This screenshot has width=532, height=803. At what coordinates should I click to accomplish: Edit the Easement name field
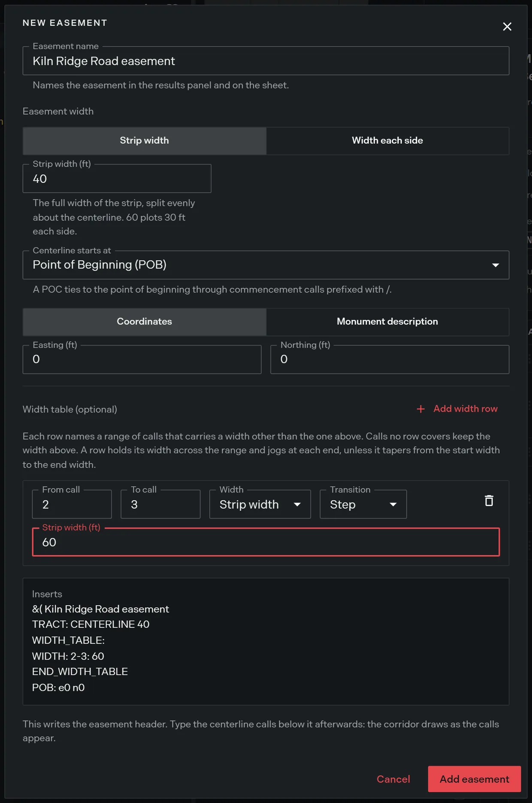point(266,61)
